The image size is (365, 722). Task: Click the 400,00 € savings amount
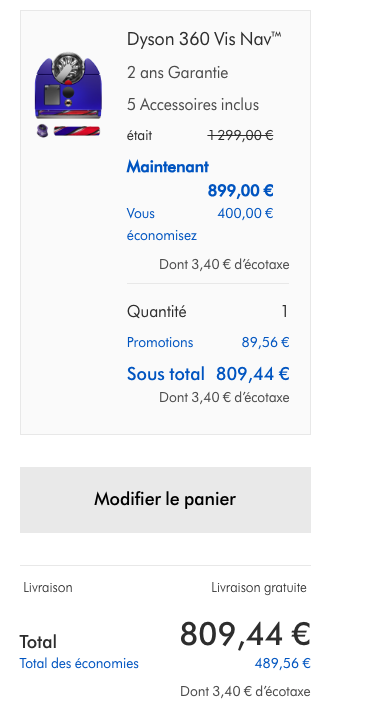245,214
